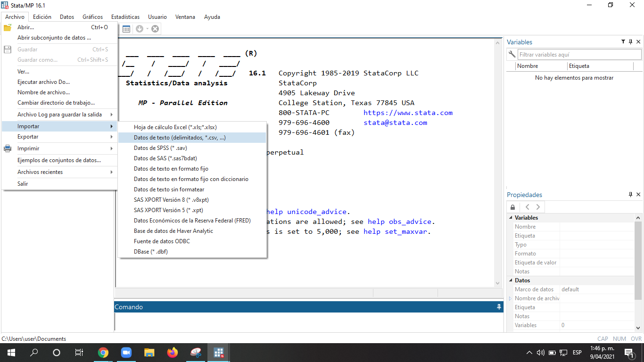Open the Usuario menu
Screen dimensions: 644x362
(157, 17)
